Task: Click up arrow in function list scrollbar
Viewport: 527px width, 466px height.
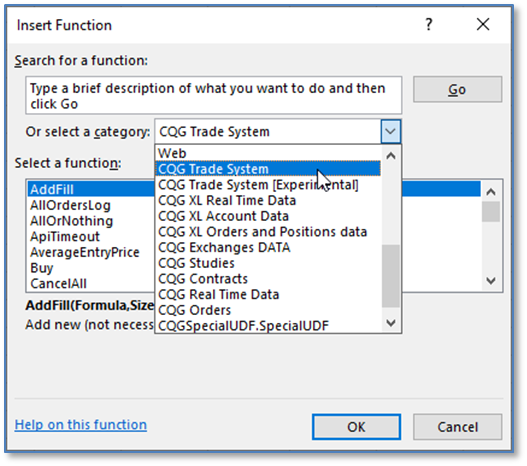Action: pyautogui.click(x=491, y=192)
